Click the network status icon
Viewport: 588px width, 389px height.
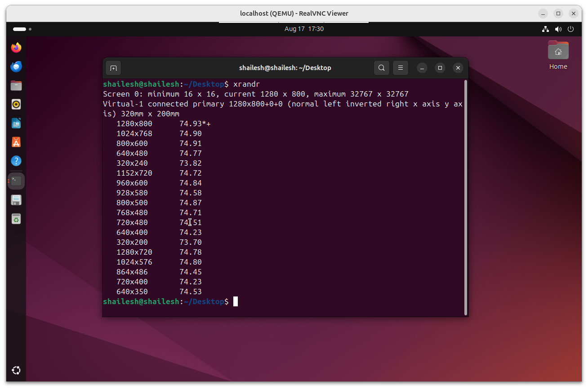(545, 29)
